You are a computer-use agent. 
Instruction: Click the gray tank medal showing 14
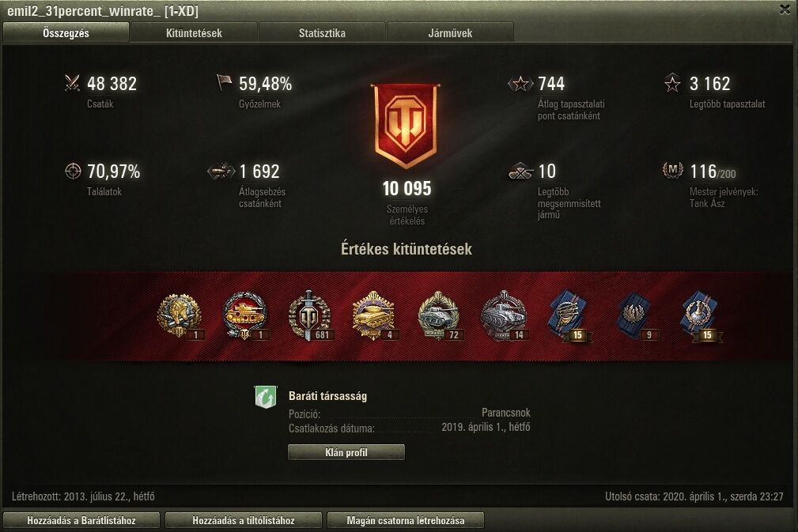(x=504, y=316)
